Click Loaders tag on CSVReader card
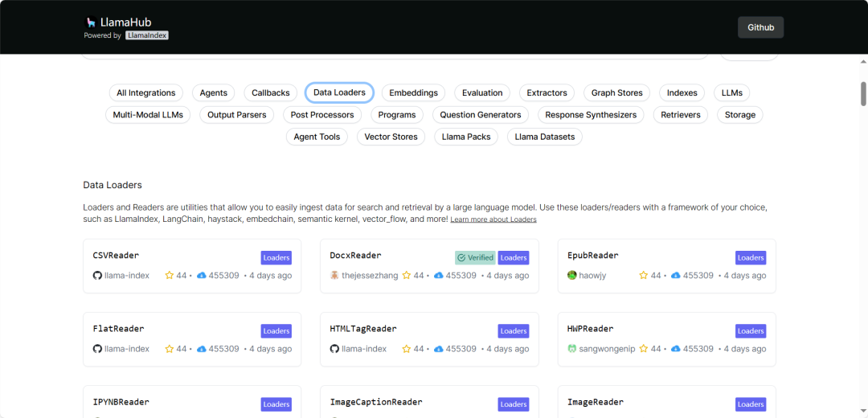This screenshot has width=868, height=418. (276, 257)
